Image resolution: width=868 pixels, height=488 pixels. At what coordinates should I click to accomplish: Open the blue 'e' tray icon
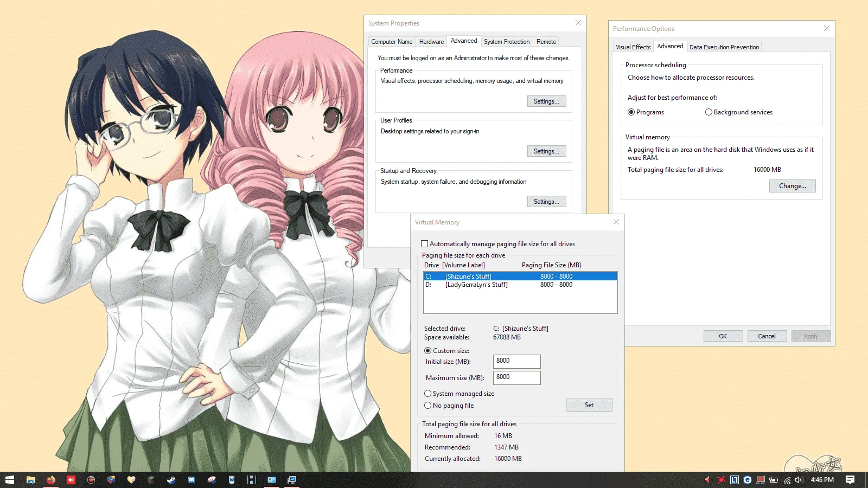748,480
